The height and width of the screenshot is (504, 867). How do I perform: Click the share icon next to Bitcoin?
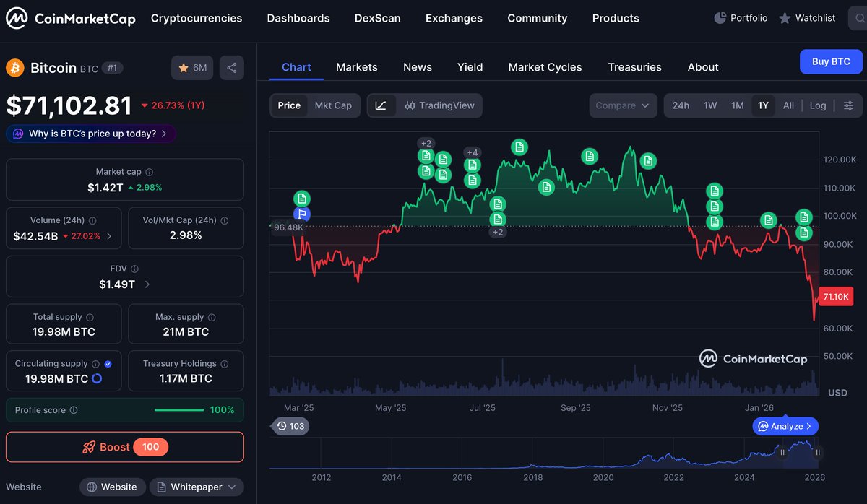click(232, 68)
